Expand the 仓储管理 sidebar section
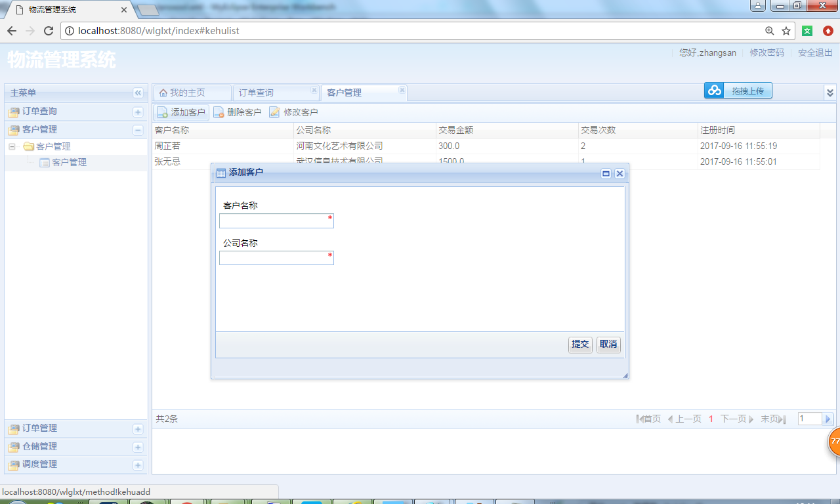 (137, 446)
